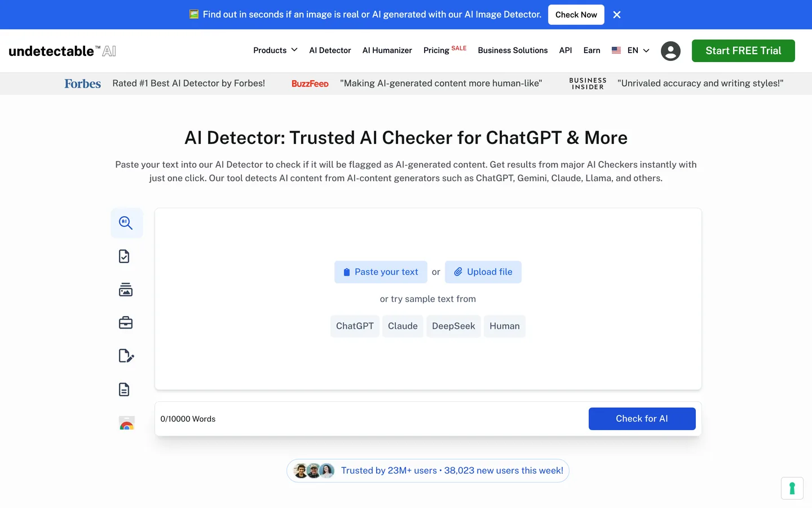Image resolution: width=812 pixels, height=508 pixels.
Task: Open the document edit pencil sidebar icon
Action: [126, 356]
